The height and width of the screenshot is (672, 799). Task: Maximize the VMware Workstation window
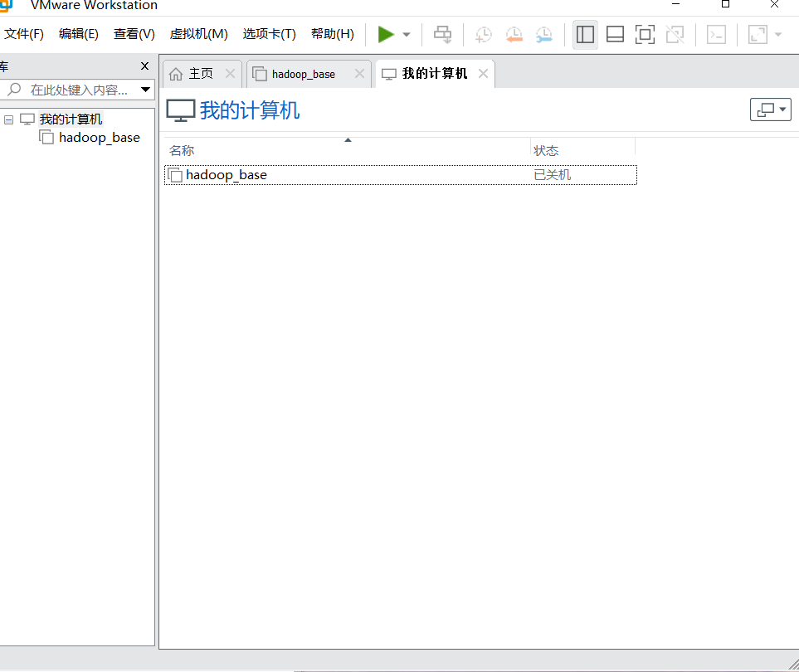click(x=726, y=5)
